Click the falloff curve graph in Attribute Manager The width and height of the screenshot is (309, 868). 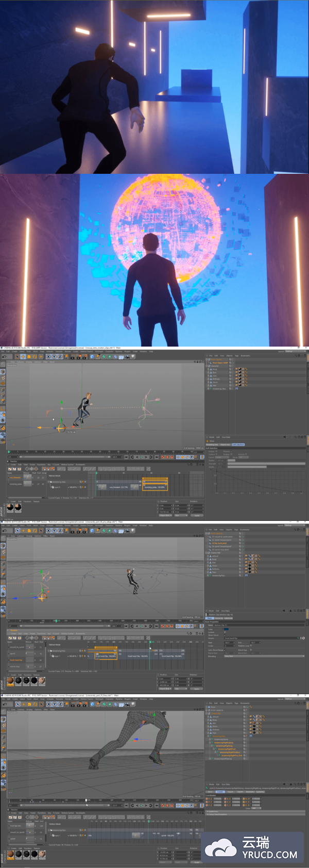(259, 482)
